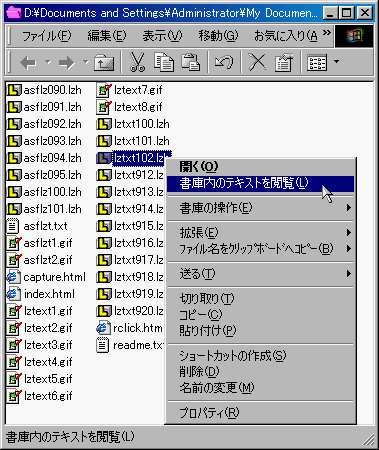This screenshot has width=379, height=450.
Task: Click file name lztext2.gif
Action: coord(48,328)
